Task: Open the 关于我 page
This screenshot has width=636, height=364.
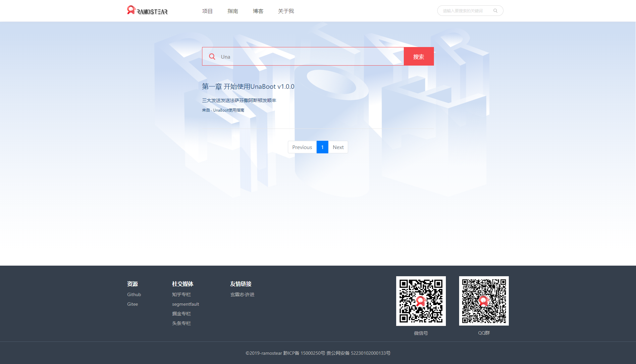Action: [x=286, y=11]
